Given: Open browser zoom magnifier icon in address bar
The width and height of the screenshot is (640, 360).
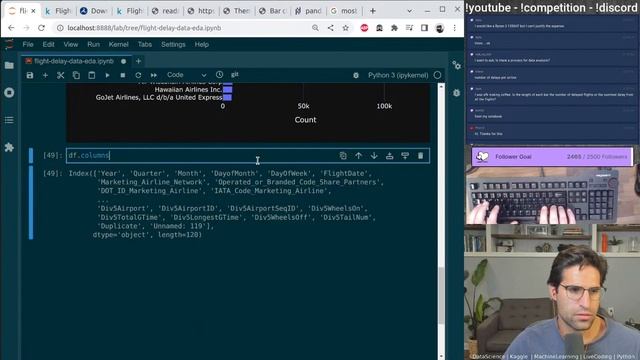Looking at the screenshot, I should click(315, 28).
